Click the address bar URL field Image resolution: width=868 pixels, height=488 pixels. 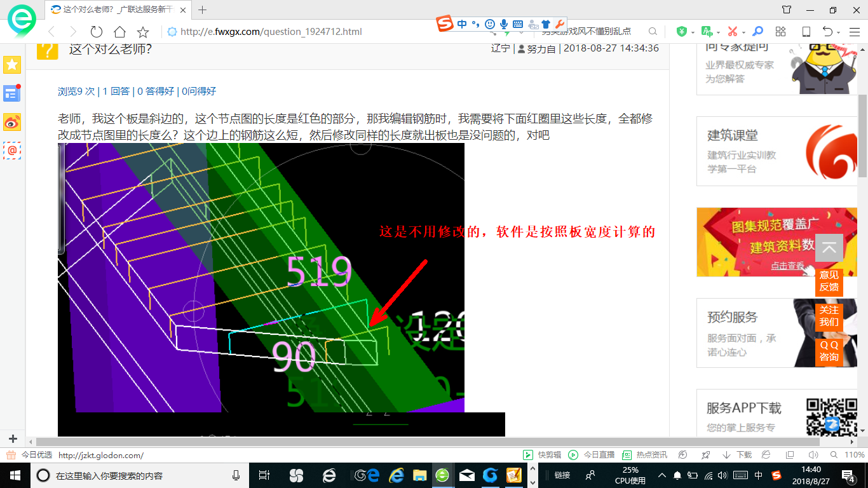pyautogui.click(x=271, y=31)
